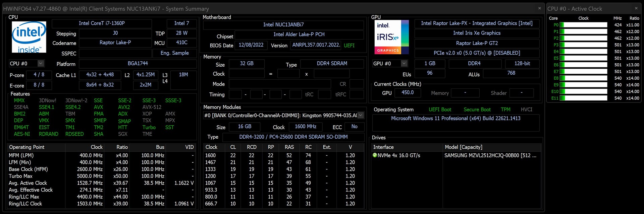The image size is (644, 214).
Task: Click the Eng. Sample field
Action: tap(174, 53)
